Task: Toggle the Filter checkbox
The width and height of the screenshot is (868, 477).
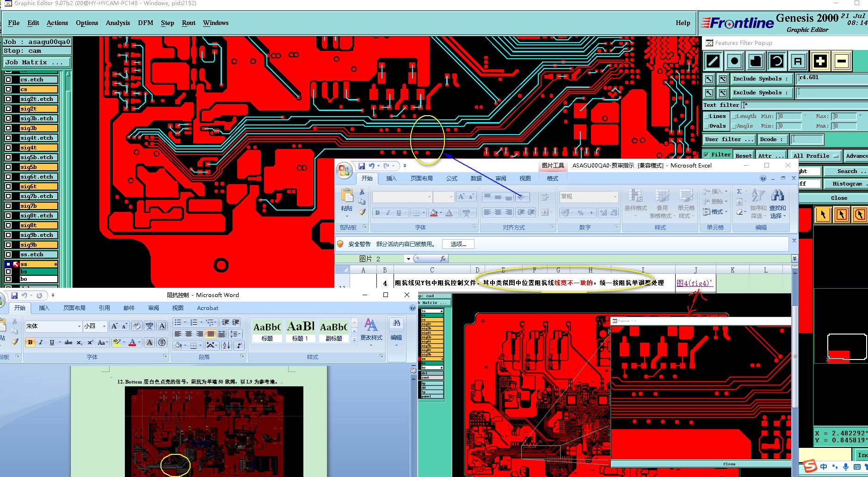Action: 706,155
